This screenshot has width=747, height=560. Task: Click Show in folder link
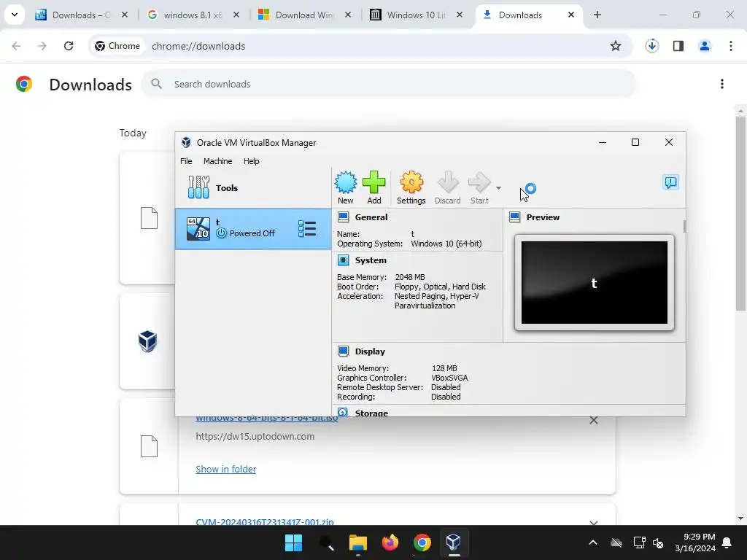click(226, 469)
